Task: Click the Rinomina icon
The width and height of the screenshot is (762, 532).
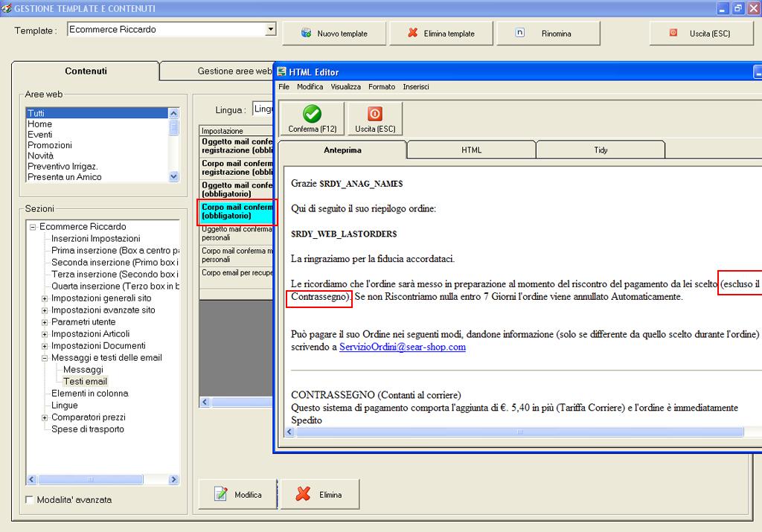Action: 520,33
